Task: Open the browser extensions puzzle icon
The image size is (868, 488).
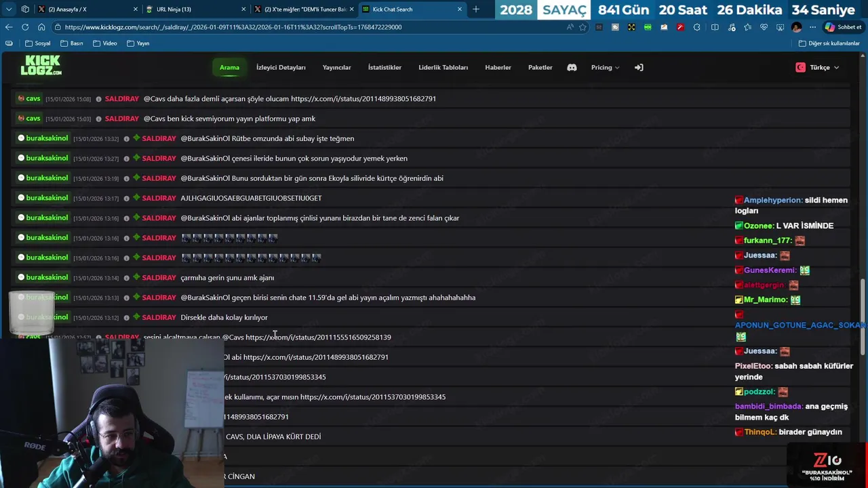Action: [x=696, y=27]
